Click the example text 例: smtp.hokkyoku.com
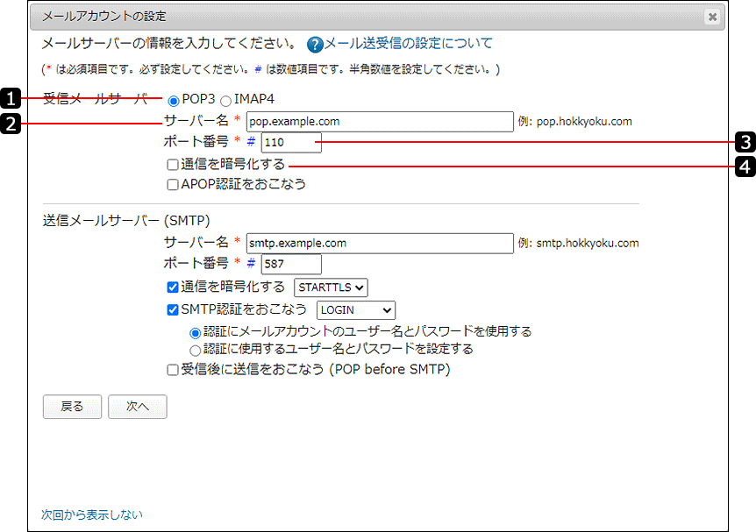756x532 pixels. coord(578,244)
